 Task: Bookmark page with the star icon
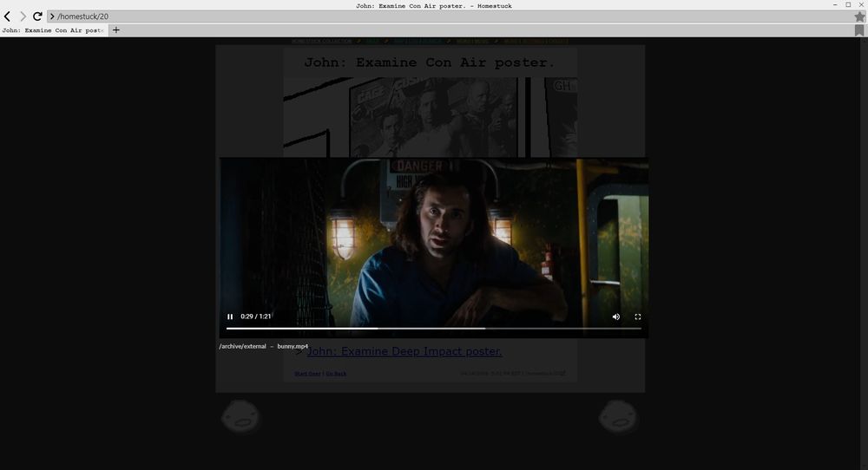[x=859, y=16]
